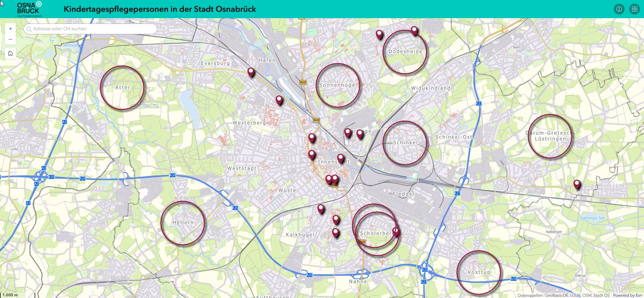Select the map pin below Eversburg label
Image resolution: width=644 pixels, height=298 pixels.
(251, 72)
